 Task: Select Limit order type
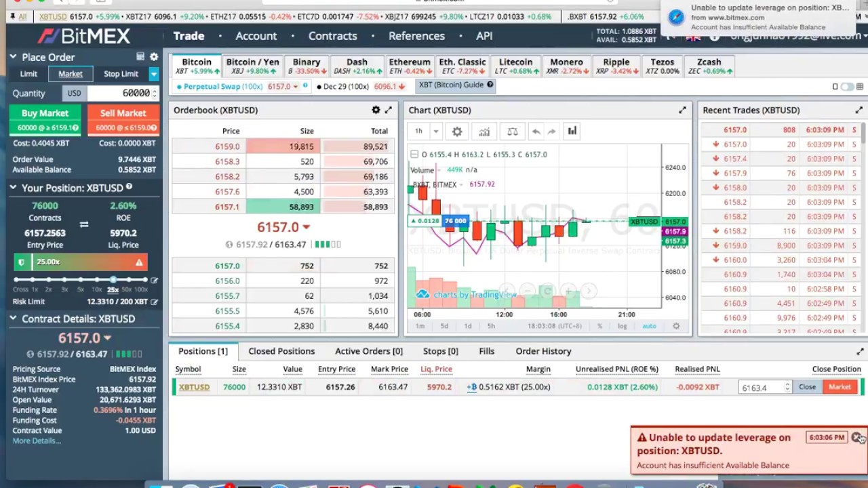coord(28,74)
